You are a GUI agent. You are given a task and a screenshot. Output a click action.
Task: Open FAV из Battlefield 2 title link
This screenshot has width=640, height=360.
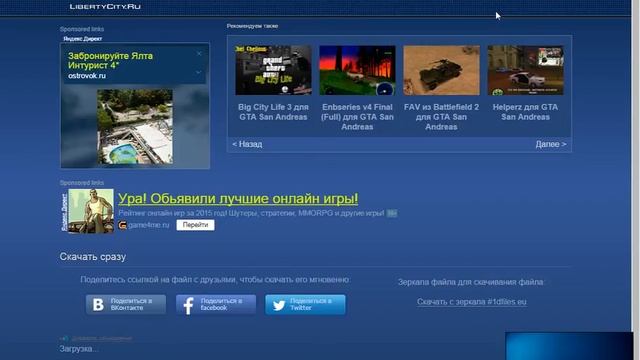[441, 117]
